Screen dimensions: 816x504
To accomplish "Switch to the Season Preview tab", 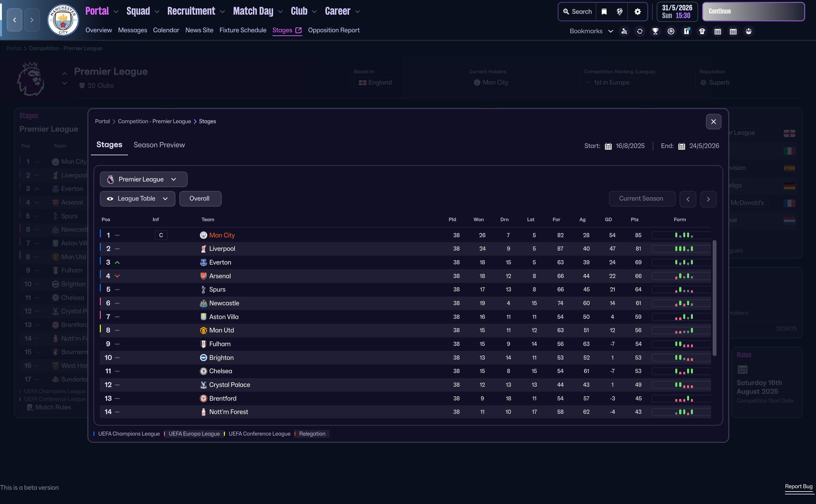I will [x=159, y=145].
